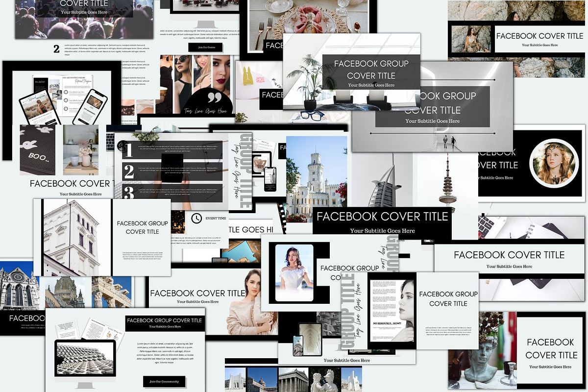Select the number 2 below the crowd photo

[x=56, y=49]
